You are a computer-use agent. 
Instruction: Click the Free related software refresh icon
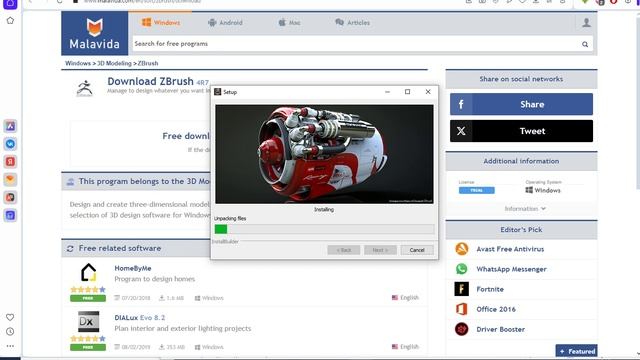tap(70, 248)
